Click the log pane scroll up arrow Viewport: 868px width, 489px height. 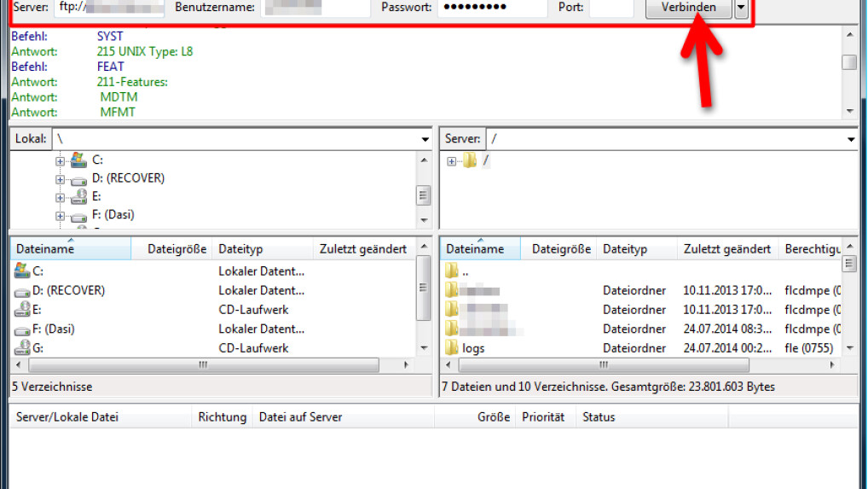[x=850, y=35]
